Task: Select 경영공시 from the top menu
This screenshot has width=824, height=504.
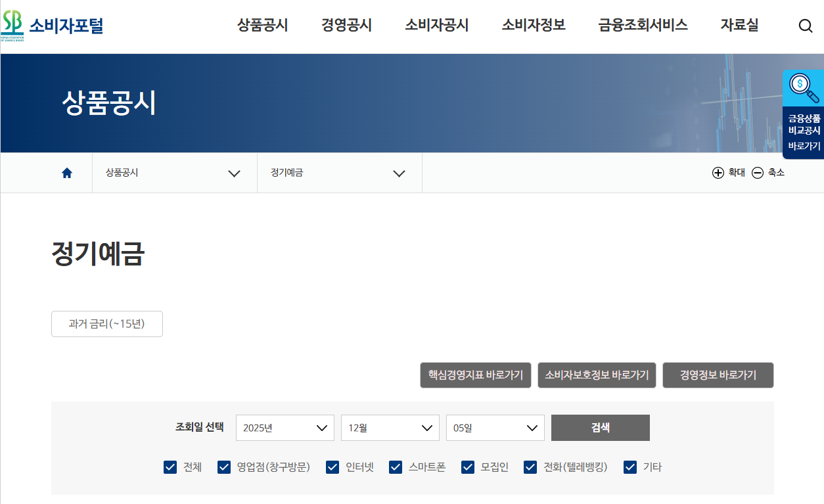Action: pos(347,26)
